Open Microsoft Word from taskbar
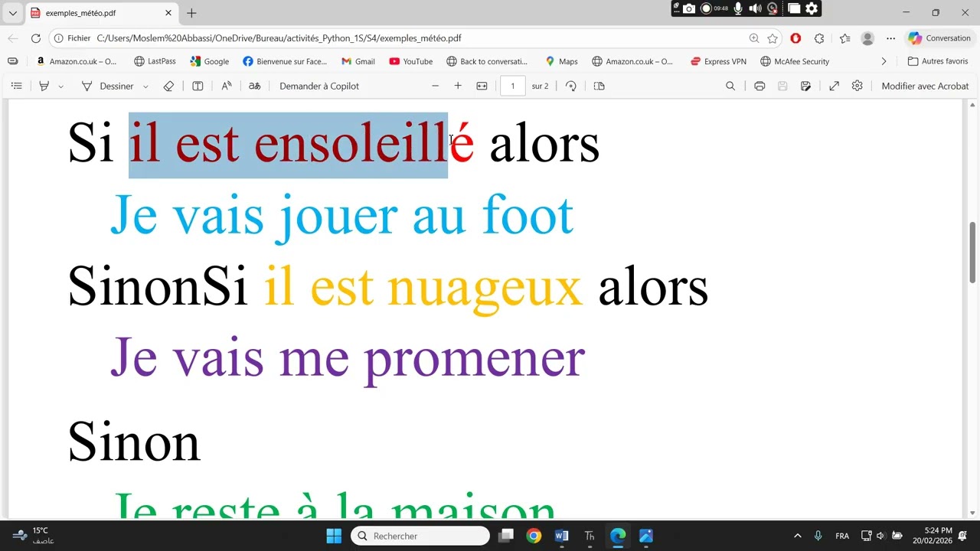This screenshot has height=551, width=980. 561,536
